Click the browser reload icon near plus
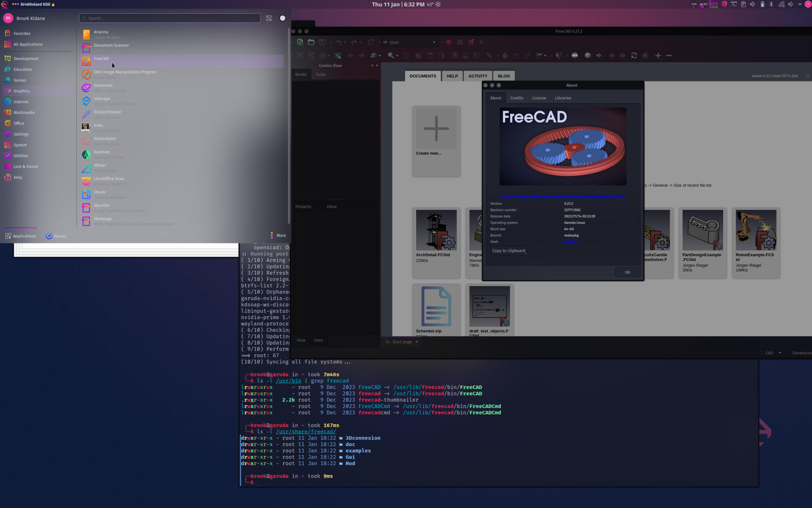The width and height of the screenshot is (812, 508). point(634,55)
